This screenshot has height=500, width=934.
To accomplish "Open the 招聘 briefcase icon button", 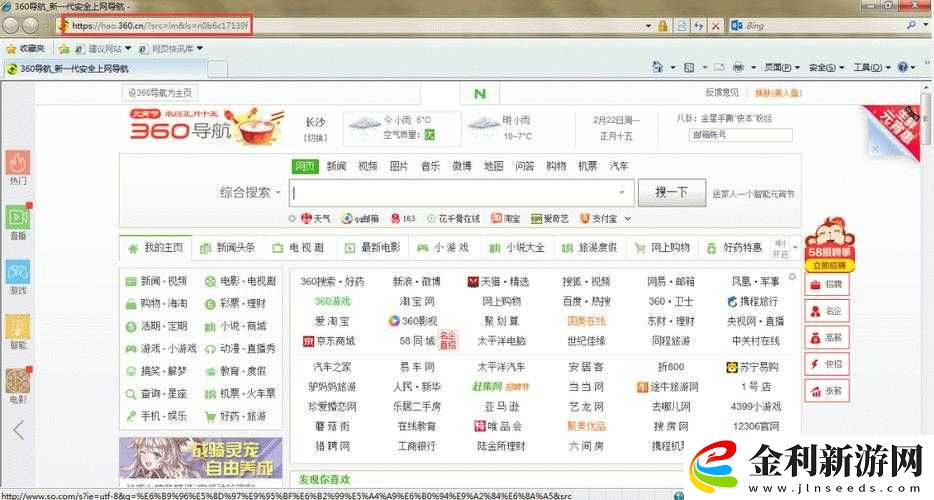I will click(827, 285).
